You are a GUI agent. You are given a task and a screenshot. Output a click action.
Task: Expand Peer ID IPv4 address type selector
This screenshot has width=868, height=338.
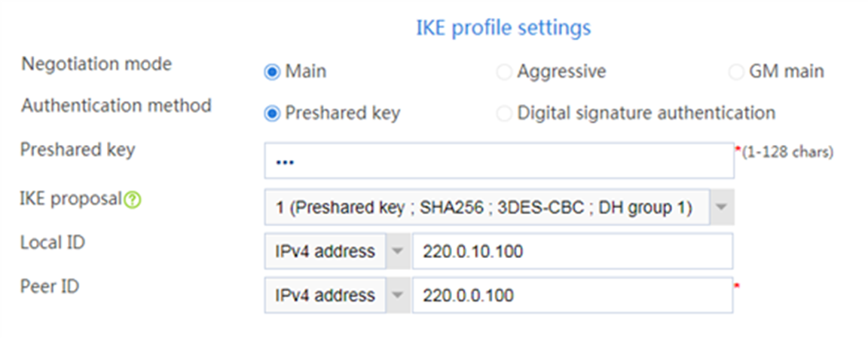pos(337,295)
